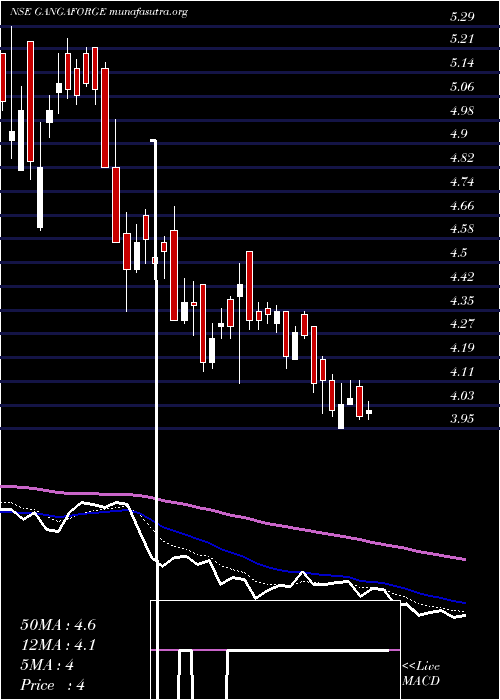Click the 5.21 price axis label
The width and height of the screenshot is (500, 700).
point(462,39)
